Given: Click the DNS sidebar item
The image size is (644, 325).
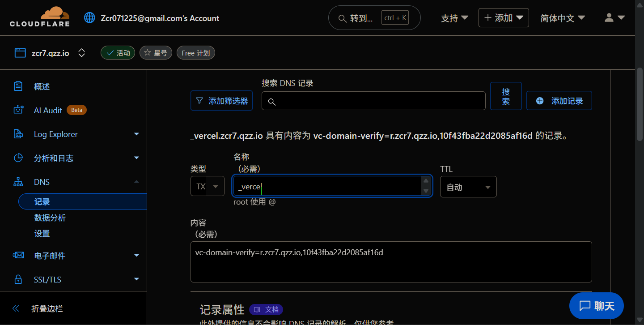Looking at the screenshot, I should pos(42,182).
